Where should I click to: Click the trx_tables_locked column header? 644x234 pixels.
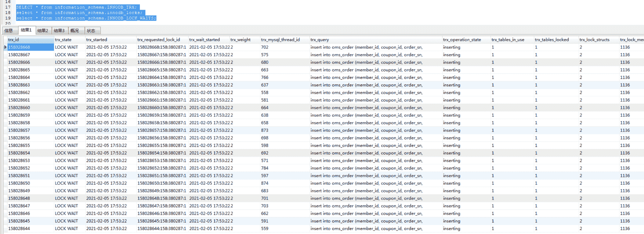(x=556, y=40)
